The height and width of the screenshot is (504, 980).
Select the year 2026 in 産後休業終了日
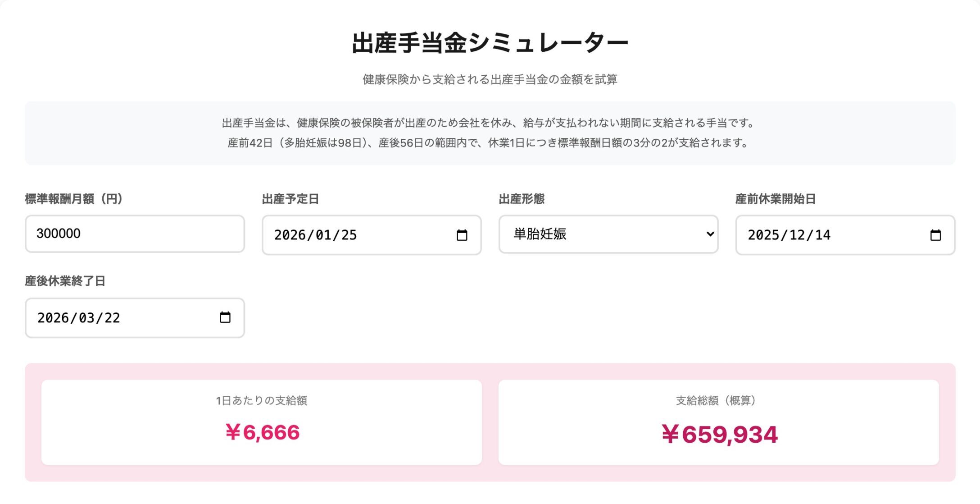click(x=54, y=318)
